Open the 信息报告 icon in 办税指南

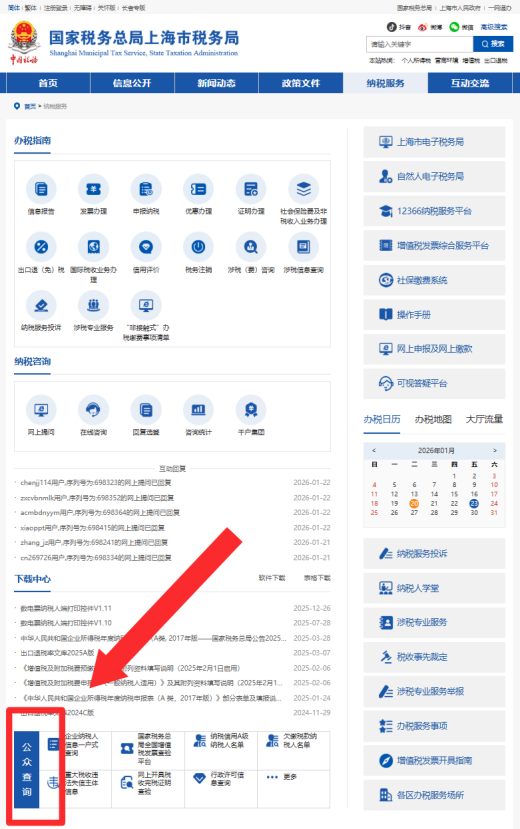point(41,189)
